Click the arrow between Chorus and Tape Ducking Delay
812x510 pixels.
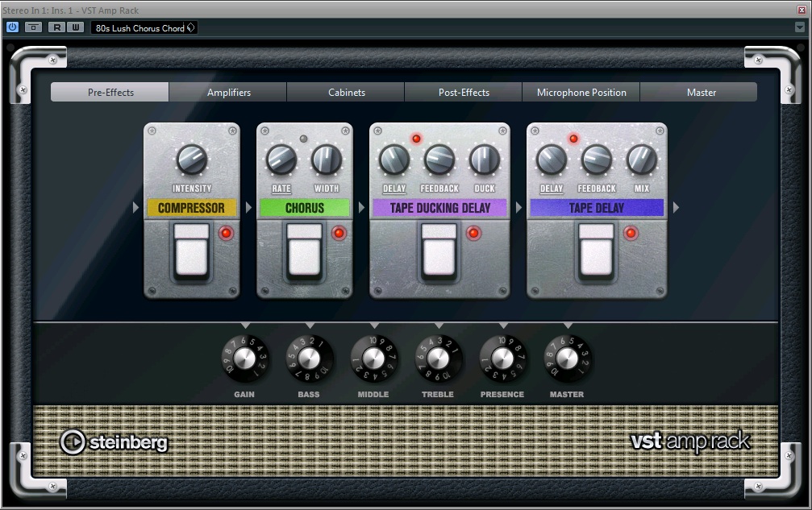(x=361, y=207)
